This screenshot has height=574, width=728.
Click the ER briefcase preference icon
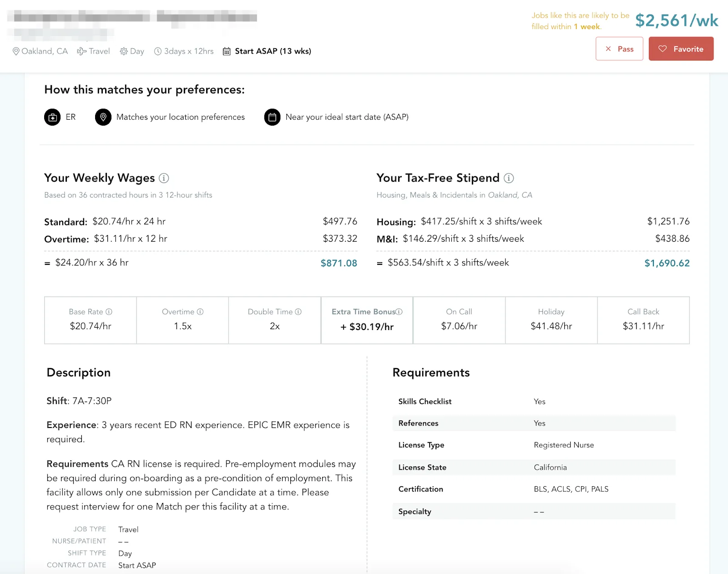tap(52, 117)
